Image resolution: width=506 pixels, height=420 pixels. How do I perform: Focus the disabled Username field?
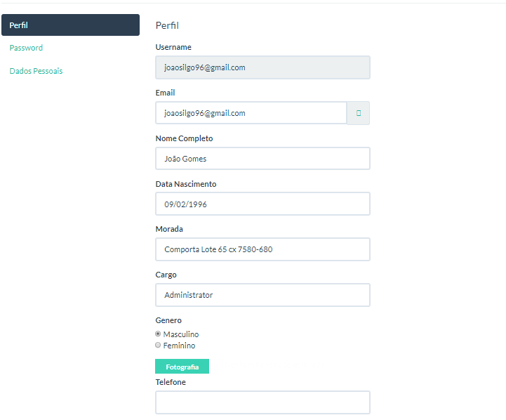[x=262, y=67]
